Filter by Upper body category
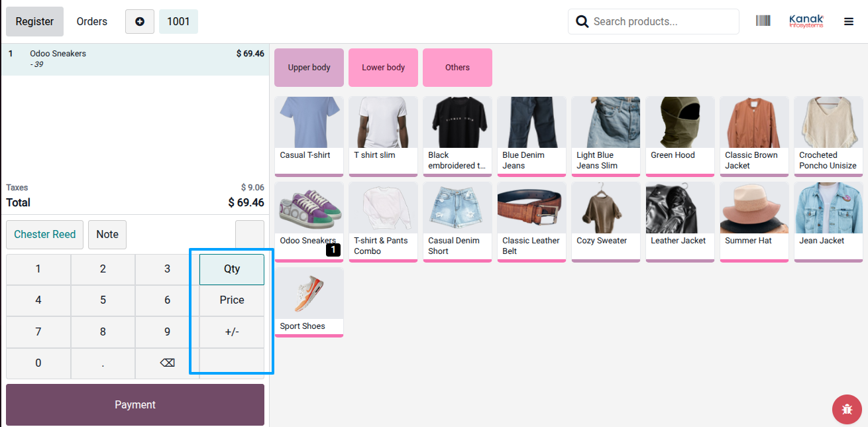Viewport: 868px width, 427px height. tap(309, 68)
